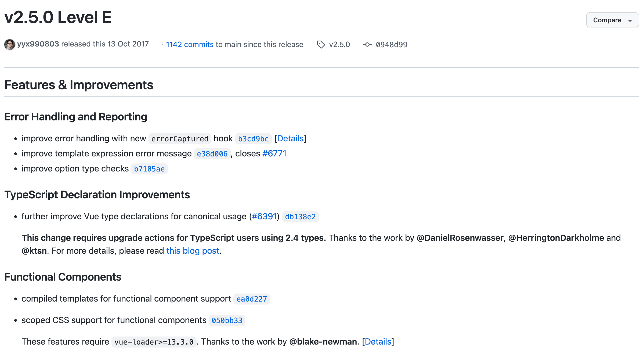
Task: Open commit db138e2 link
Action: [x=300, y=217]
